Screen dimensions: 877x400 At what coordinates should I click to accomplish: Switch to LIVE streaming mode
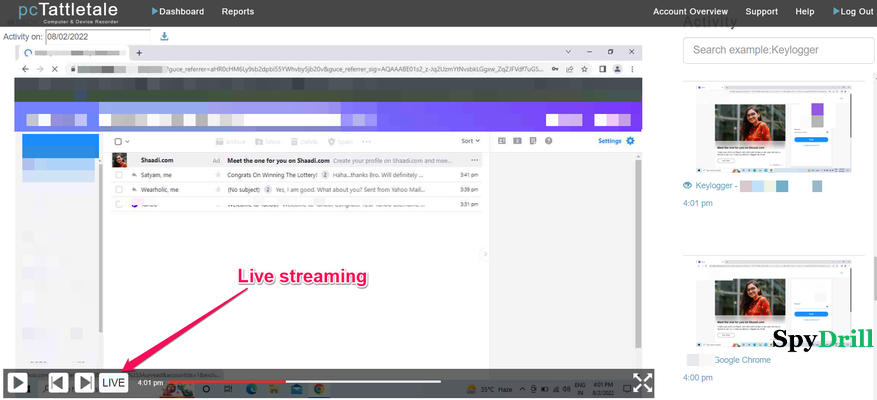tap(113, 382)
